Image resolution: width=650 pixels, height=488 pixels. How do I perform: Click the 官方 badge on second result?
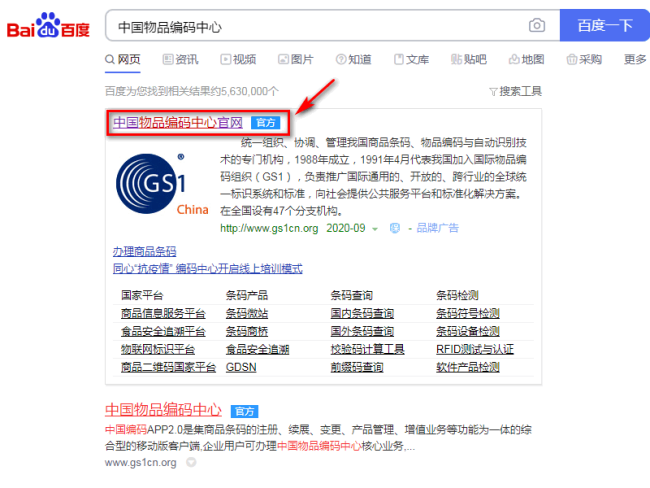[x=244, y=411]
